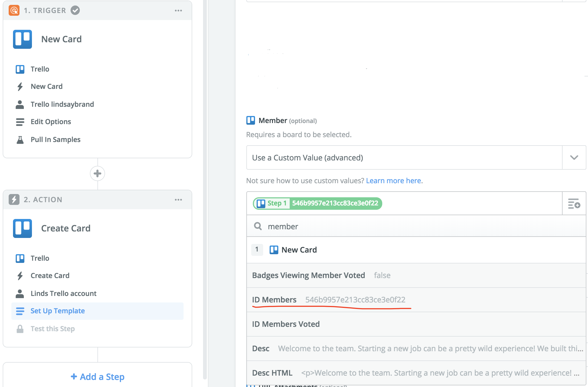Click the large Trello logo beside New Card
The height and width of the screenshot is (387, 588).
click(x=22, y=39)
